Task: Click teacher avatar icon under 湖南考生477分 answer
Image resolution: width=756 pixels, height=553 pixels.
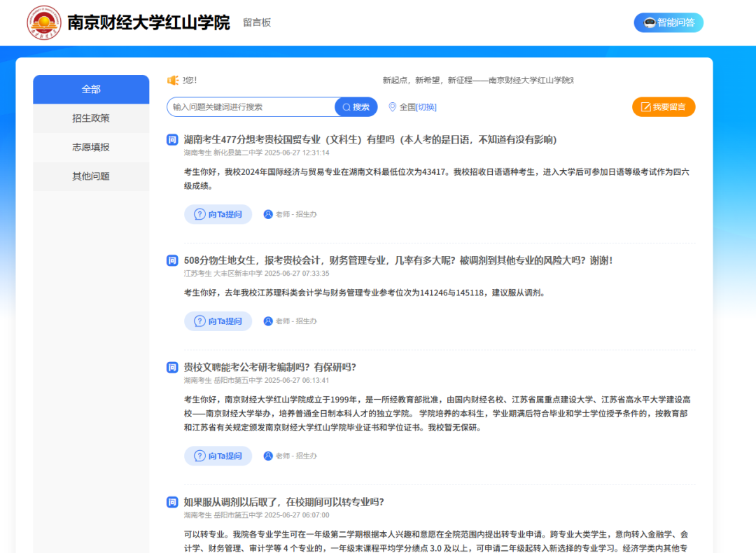Action: point(268,214)
